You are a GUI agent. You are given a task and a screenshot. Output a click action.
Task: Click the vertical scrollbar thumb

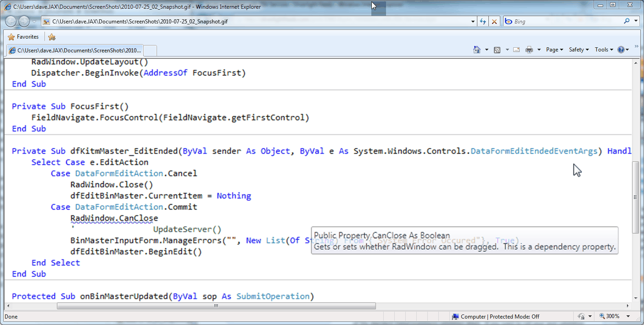(x=635, y=197)
